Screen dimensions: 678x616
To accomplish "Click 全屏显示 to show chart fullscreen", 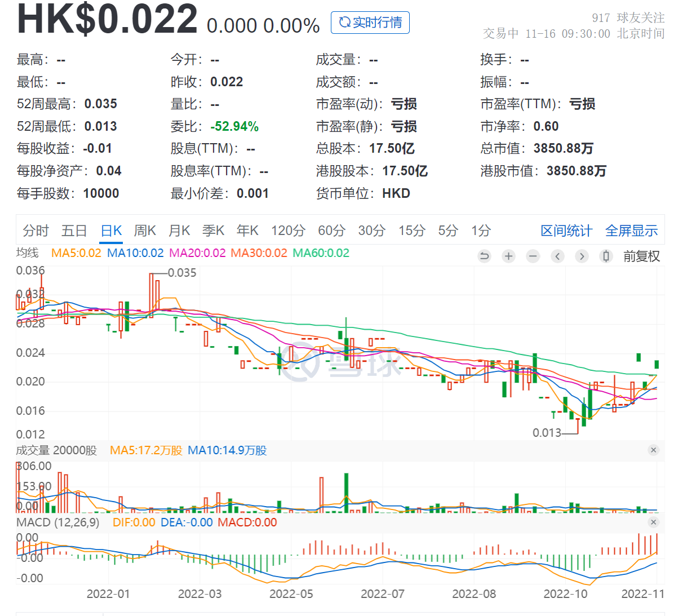I will tap(631, 231).
